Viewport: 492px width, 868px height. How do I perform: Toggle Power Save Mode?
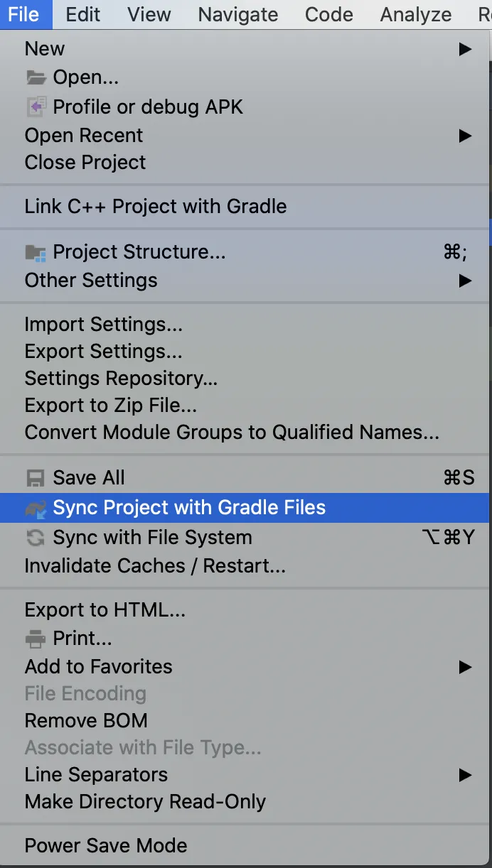pyautogui.click(x=106, y=845)
